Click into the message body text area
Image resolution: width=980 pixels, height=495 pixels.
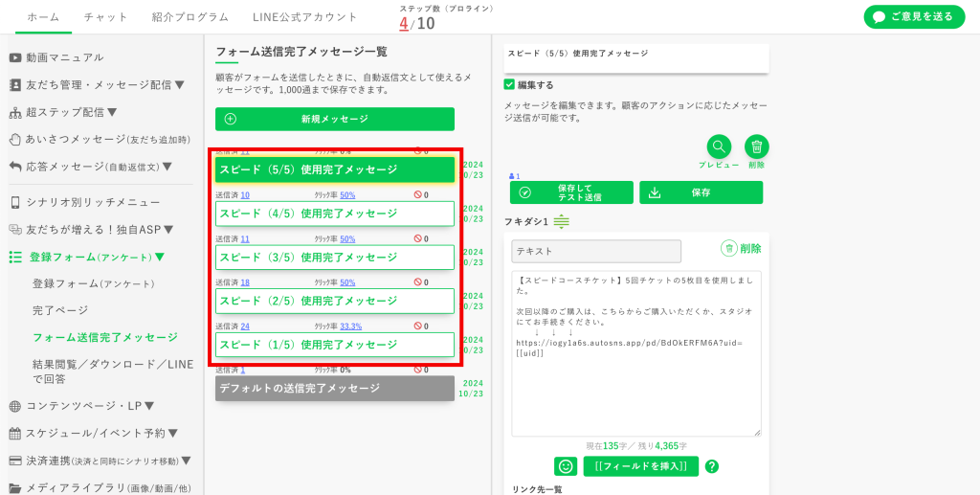[x=636, y=353]
